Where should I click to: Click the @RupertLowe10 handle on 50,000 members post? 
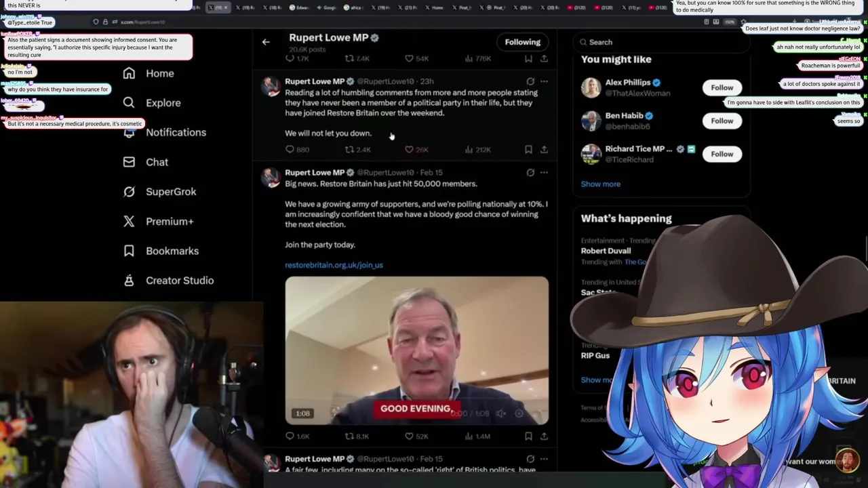click(385, 172)
